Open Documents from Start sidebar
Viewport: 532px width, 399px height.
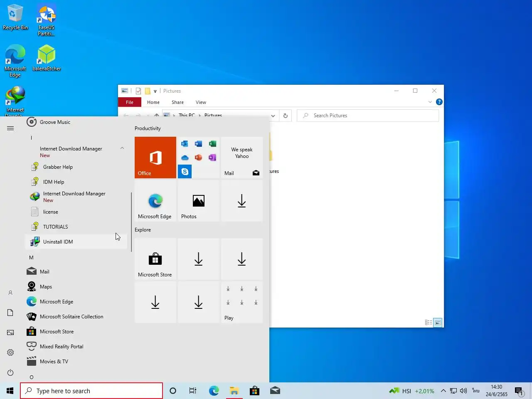[x=10, y=313]
